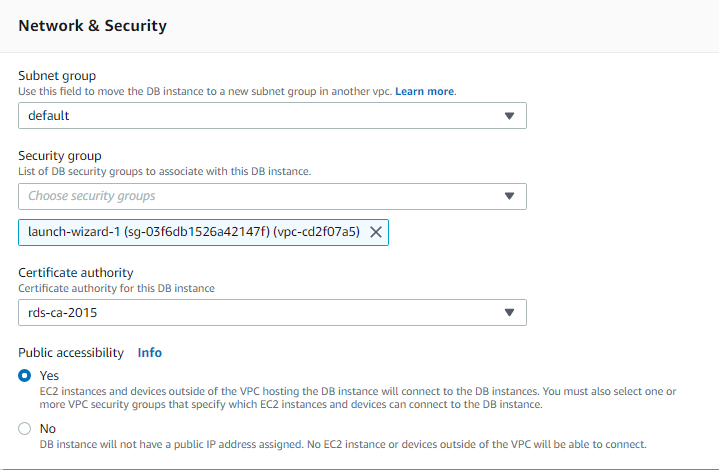Select No for Public accessibility
The width and height of the screenshot is (719, 470).
tap(25, 428)
